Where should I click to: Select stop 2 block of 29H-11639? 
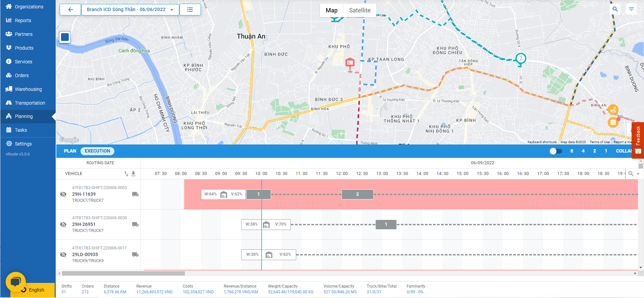coord(358,194)
